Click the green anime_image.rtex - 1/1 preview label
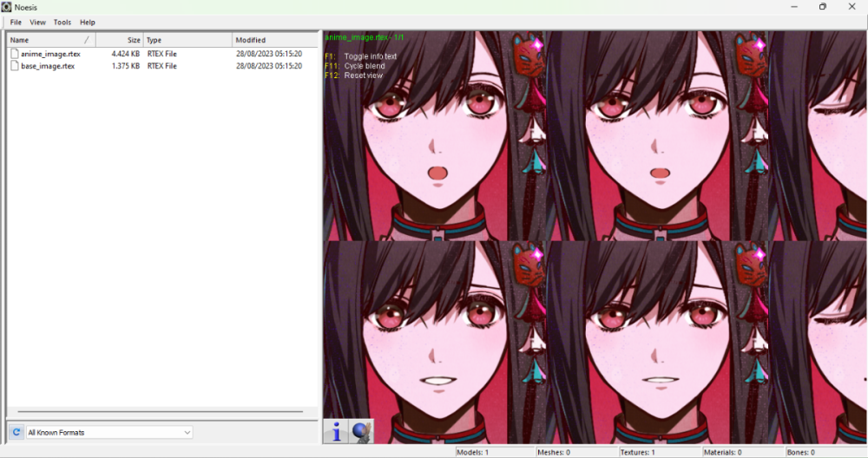868x458 pixels. tap(365, 37)
